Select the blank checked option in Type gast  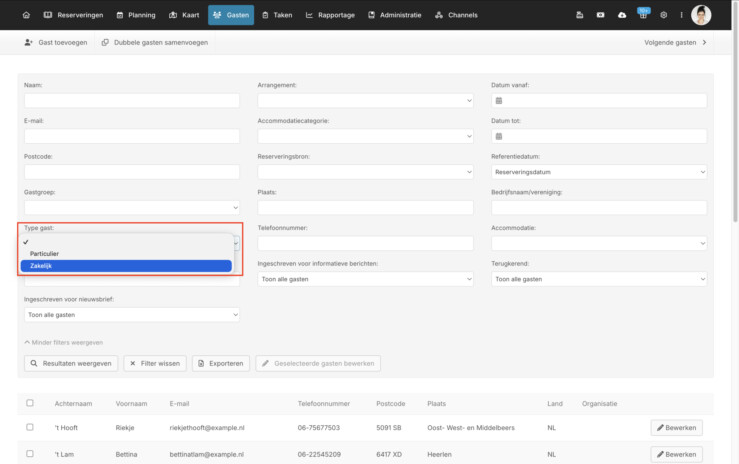point(126,242)
